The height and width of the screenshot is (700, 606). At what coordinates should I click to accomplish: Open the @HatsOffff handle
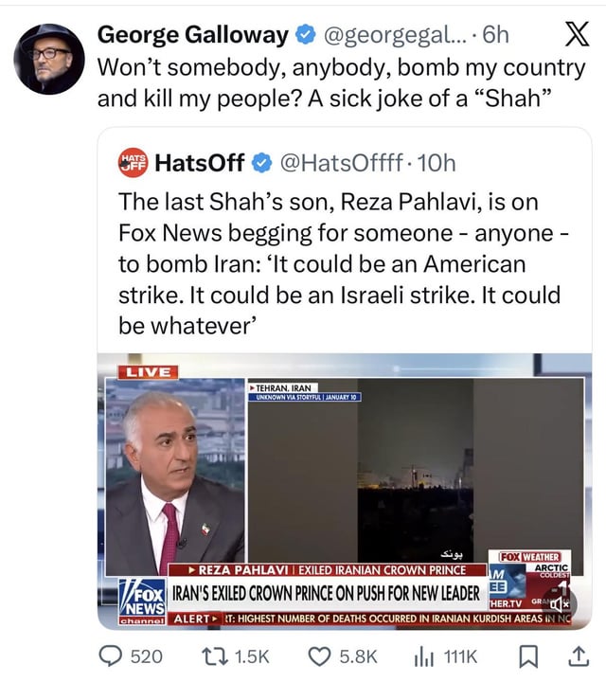click(x=342, y=163)
